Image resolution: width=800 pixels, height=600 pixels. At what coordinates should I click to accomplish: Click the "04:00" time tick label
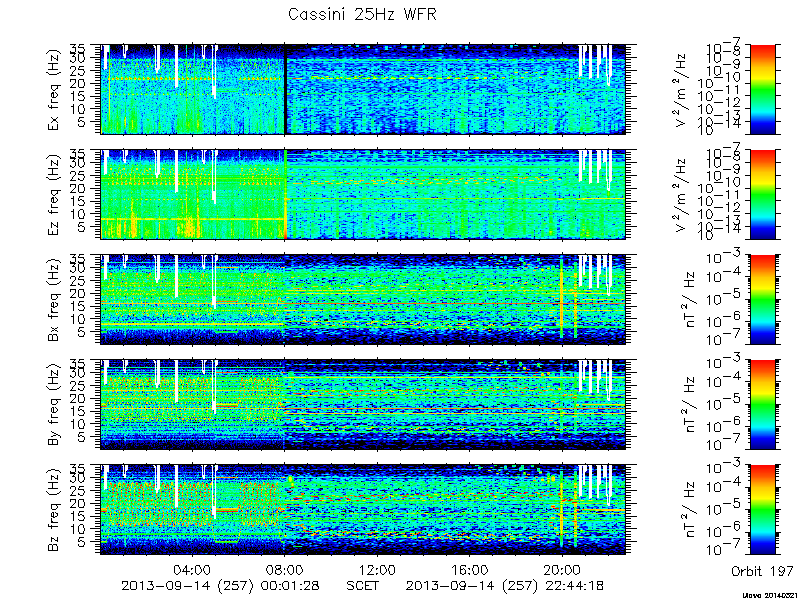(192, 569)
